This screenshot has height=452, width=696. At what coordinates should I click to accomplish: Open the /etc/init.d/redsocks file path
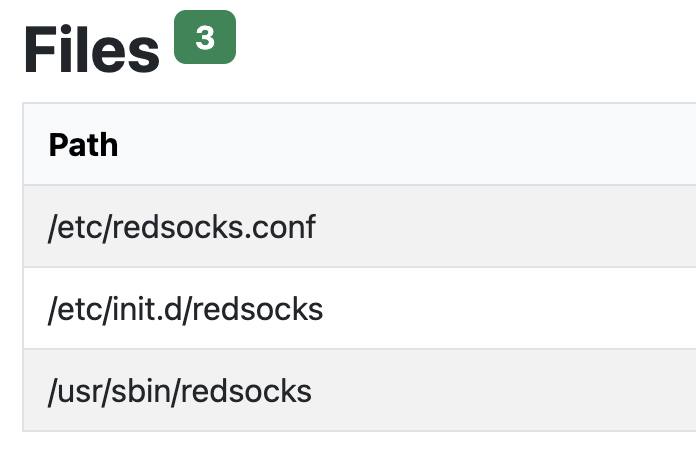click(x=185, y=309)
